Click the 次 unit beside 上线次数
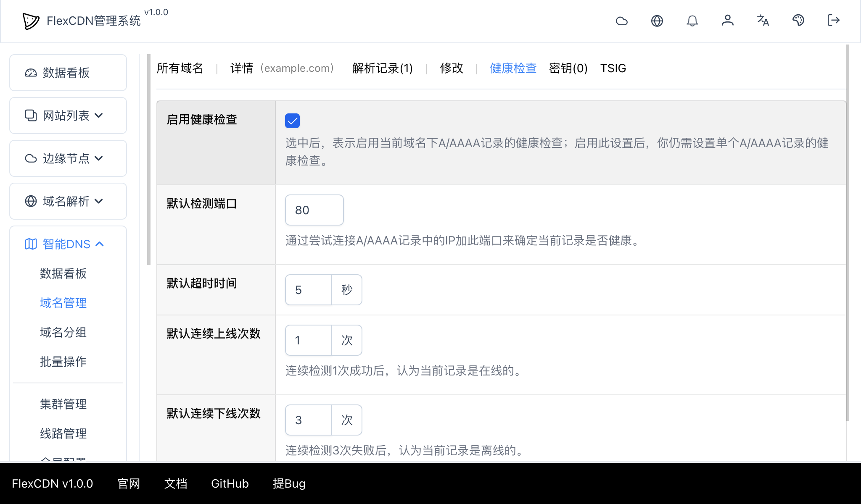Image resolution: width=861 pixels, height=504 pixels. pyautogui.click(x=347, y=340)
